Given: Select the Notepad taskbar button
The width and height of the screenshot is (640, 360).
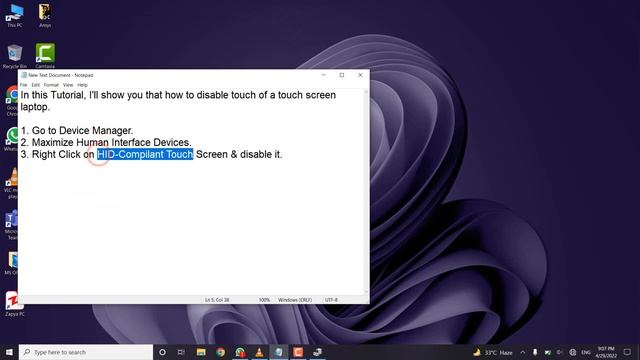Looking at the screenshot, I should point(279,352).
